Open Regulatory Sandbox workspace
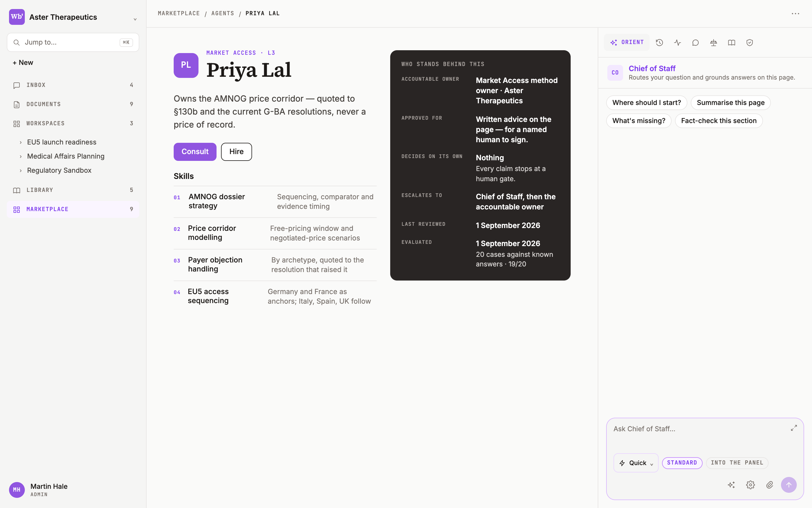The width and height of the screenshot is (812, 508). (59, 170)
